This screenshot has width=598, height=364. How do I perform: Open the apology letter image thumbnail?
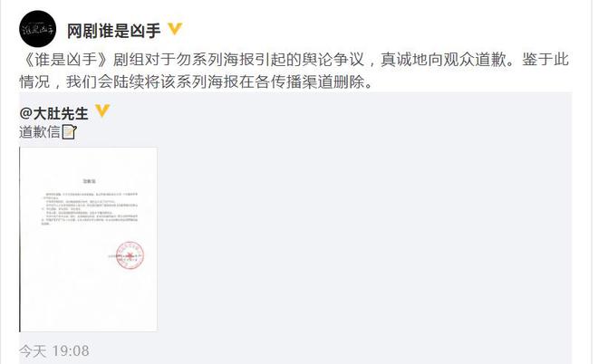tap(88, 239)
